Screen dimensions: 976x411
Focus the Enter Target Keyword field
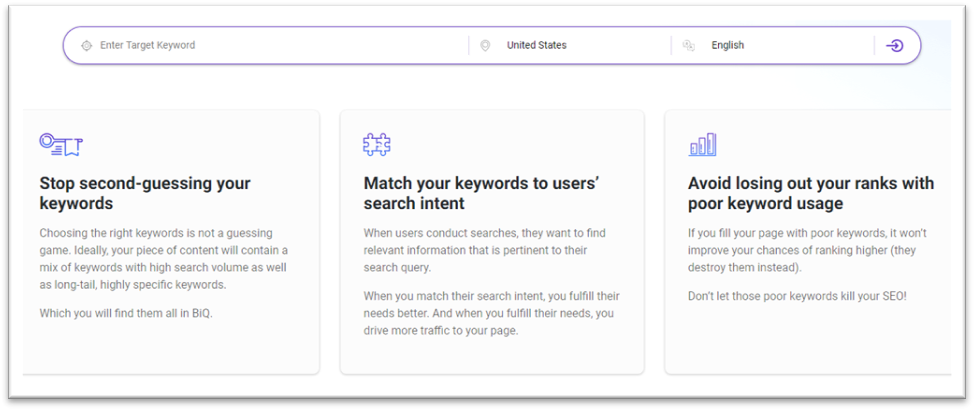[274, 45]
